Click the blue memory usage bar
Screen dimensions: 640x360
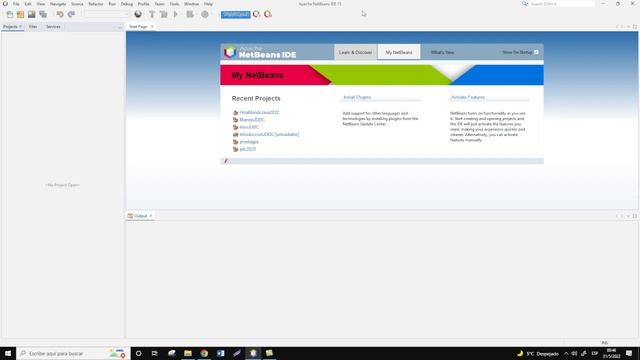pyautogui.click(x=236, y=14)
